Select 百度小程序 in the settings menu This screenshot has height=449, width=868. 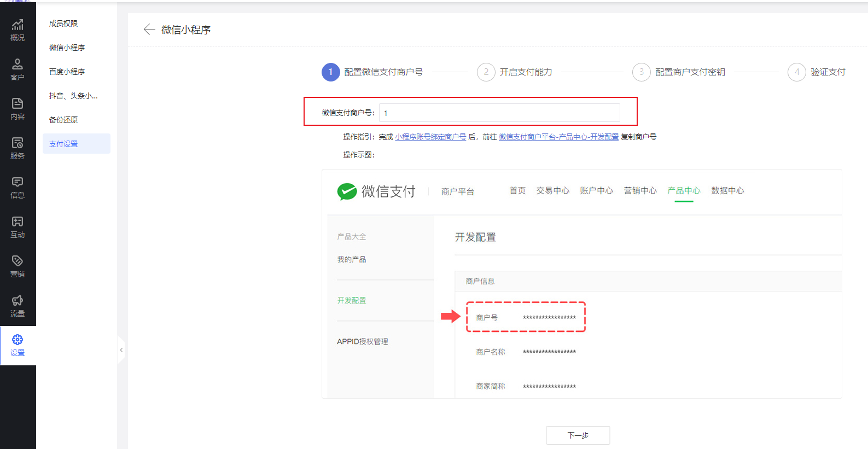point(67,72)
